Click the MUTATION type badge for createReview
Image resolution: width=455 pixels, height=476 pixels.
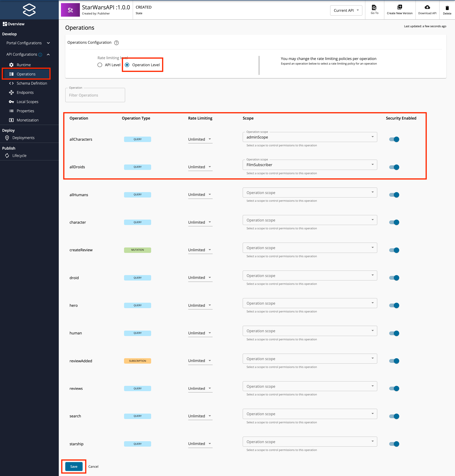tap(138, 250)
